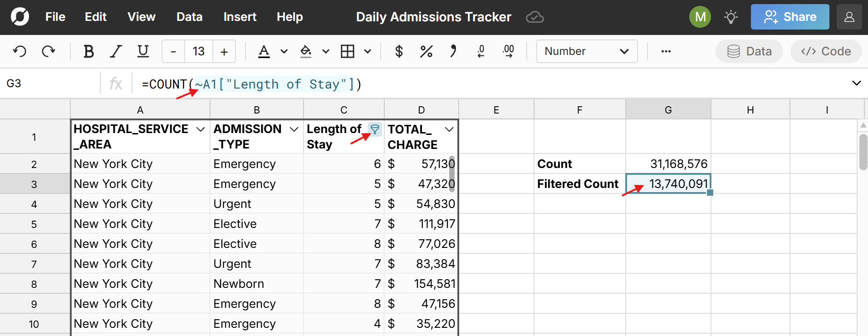Open the Data menu
Screen dimensions: 868x336
(189, 17)
